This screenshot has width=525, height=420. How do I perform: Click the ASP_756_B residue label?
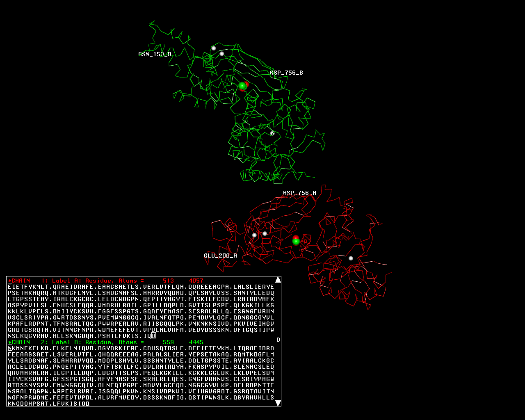pos(286,73)
